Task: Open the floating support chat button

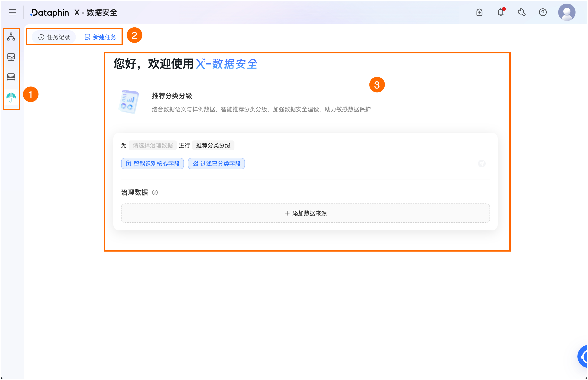Action: pos(583,357)
